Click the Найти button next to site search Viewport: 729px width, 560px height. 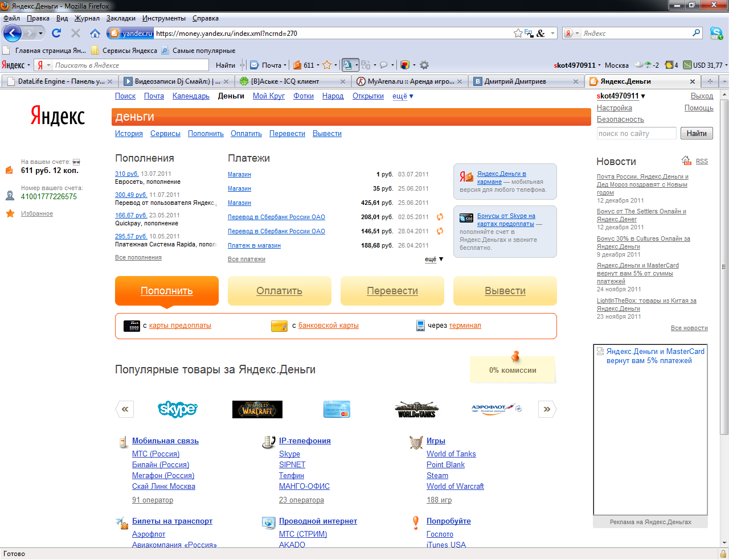coord(697,134)
